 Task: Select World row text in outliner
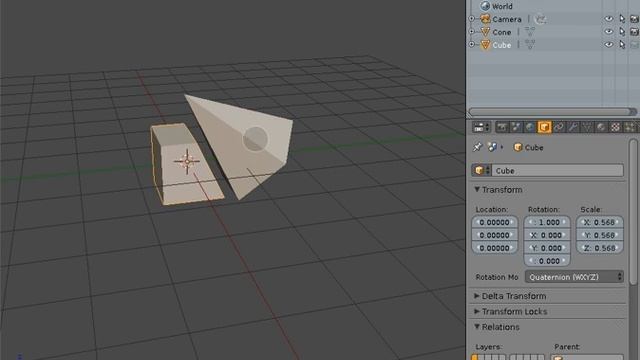point(502,6)
